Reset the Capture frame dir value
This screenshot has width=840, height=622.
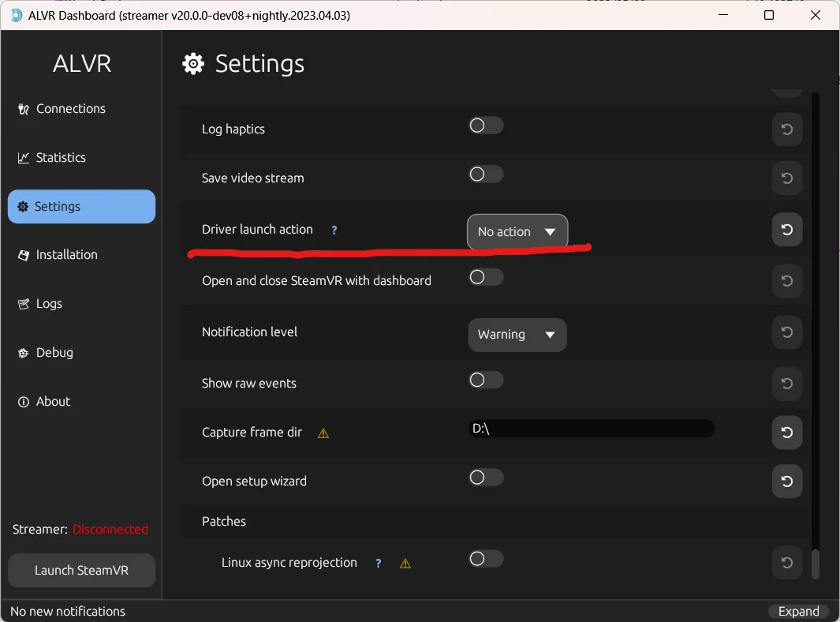786,433
